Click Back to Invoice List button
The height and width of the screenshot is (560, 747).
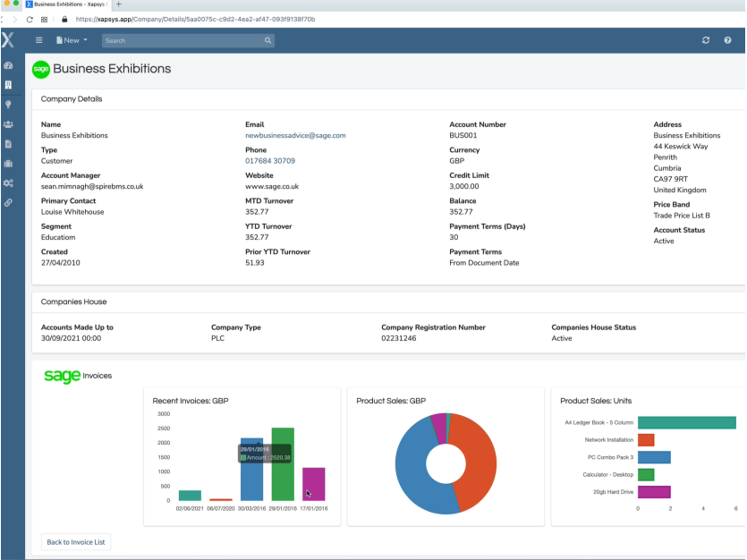tap(76, 542)
